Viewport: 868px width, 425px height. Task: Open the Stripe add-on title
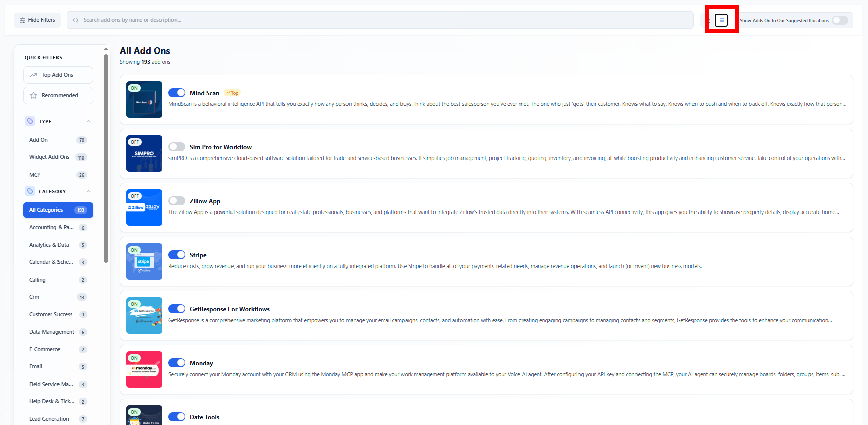[198, 255]
